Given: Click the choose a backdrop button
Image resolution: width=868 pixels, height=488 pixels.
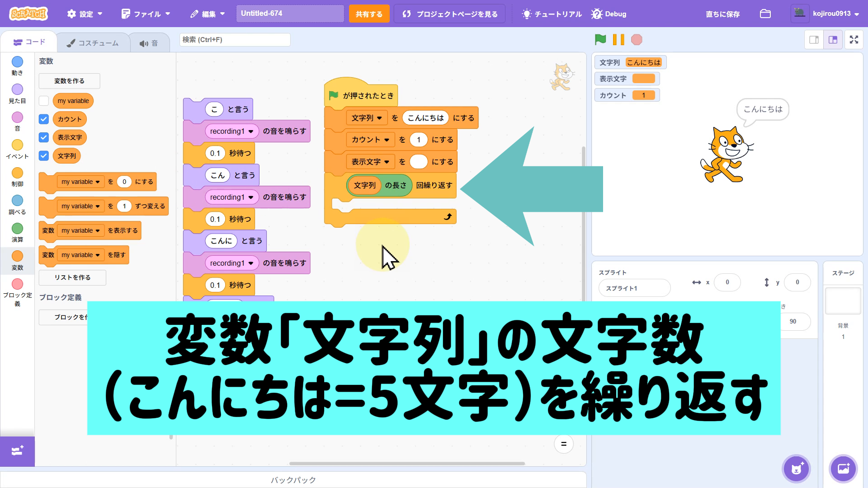Looking at the screenshot, I should 843,469.
